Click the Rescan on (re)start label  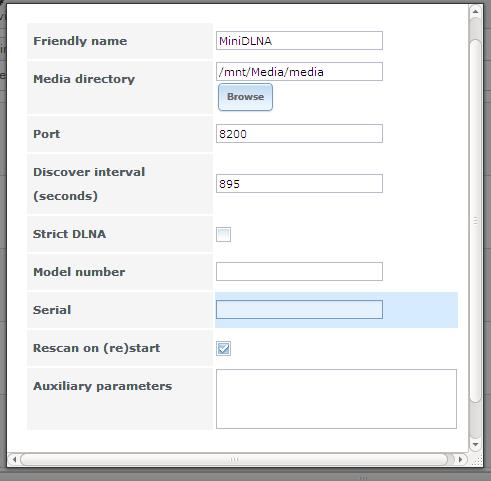click(96, 348)
